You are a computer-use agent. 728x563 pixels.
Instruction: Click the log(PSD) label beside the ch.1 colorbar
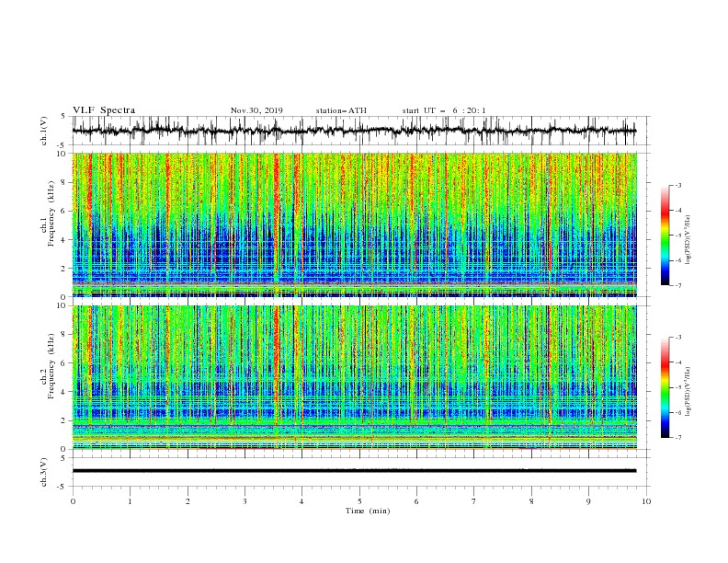pos(688,240)
